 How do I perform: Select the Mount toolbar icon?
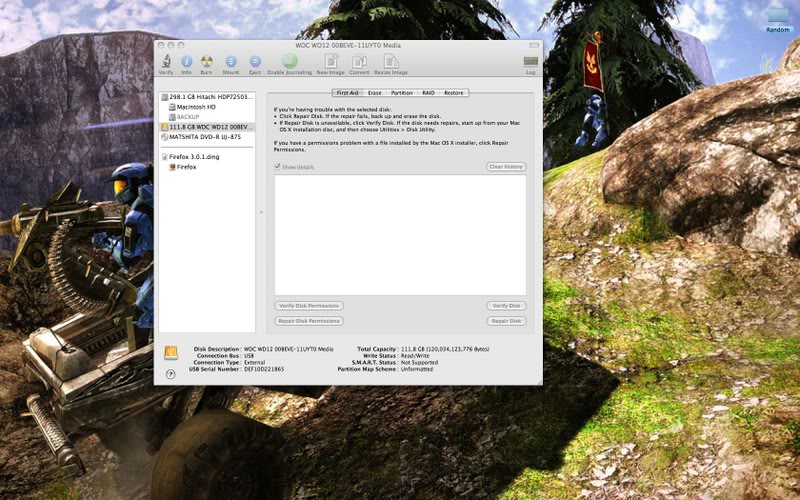click(231, 62)
